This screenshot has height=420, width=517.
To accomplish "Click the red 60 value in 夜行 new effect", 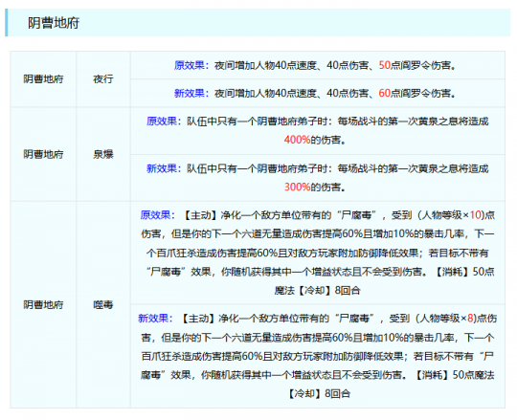I will 385,93.
